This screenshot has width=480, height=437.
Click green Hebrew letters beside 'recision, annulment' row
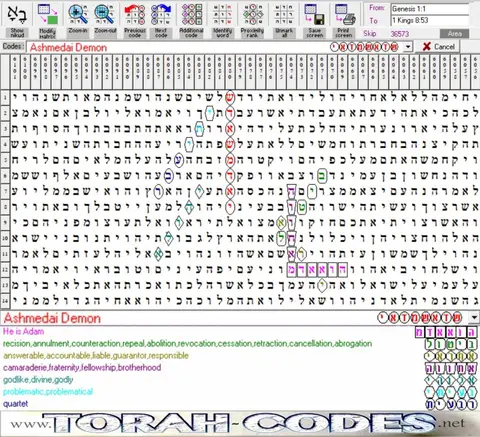tap(452, 344)
